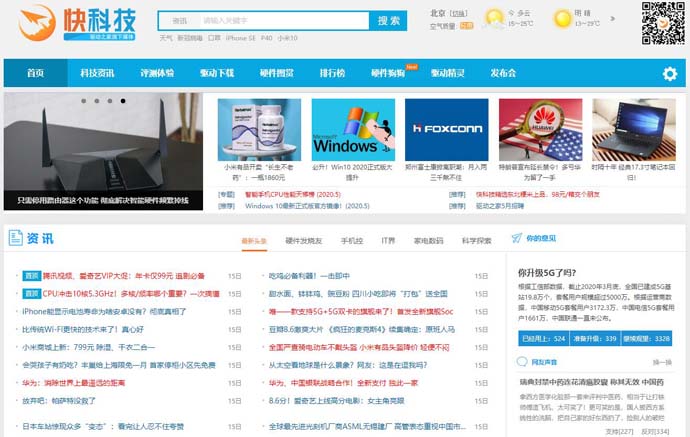Click the orange air quality badge
The height and width of the screenshot is (437, 690).
pyautogui.click(x=466, y=26)
